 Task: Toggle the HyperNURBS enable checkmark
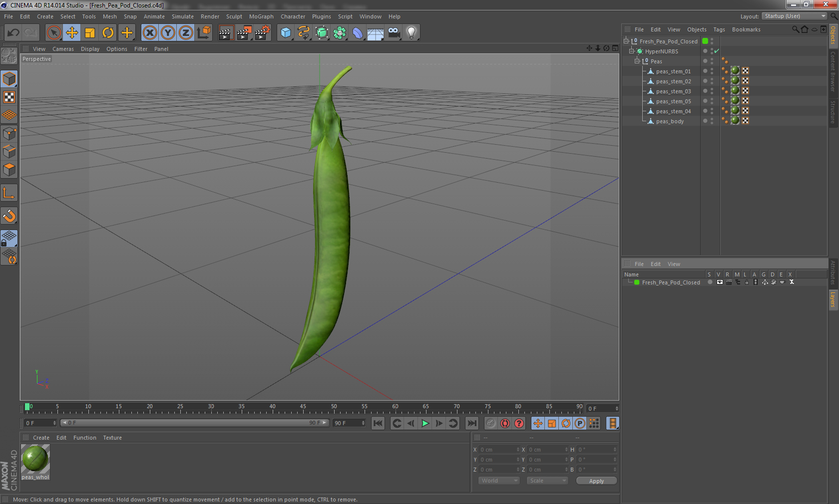click(x=717, y=51)
